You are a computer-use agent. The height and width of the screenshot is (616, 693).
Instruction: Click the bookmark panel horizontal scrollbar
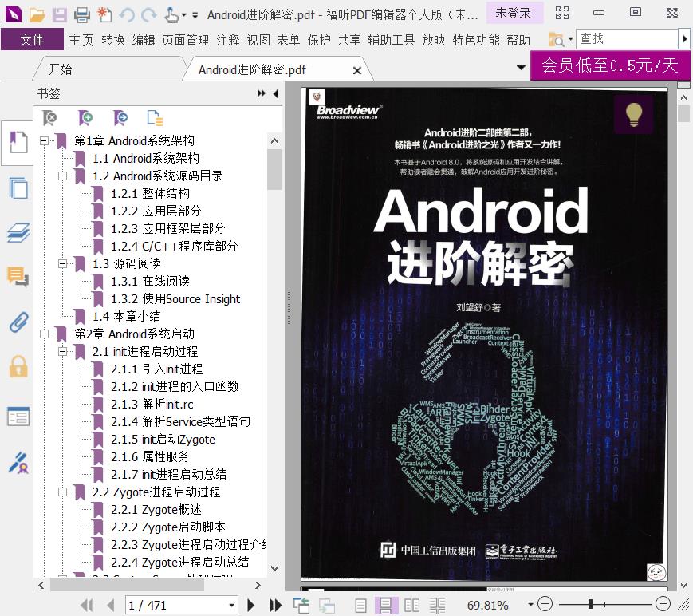point(128,585)
